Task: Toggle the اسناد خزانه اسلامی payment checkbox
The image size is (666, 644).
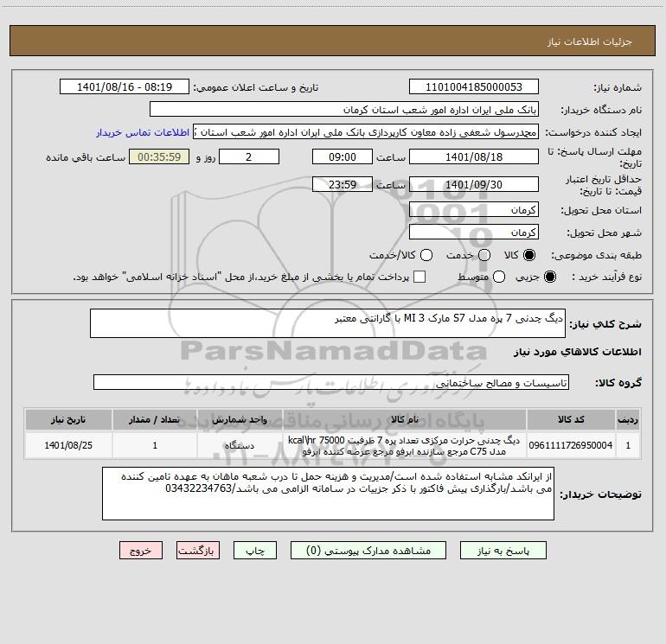Action: (x=419, y=277)
